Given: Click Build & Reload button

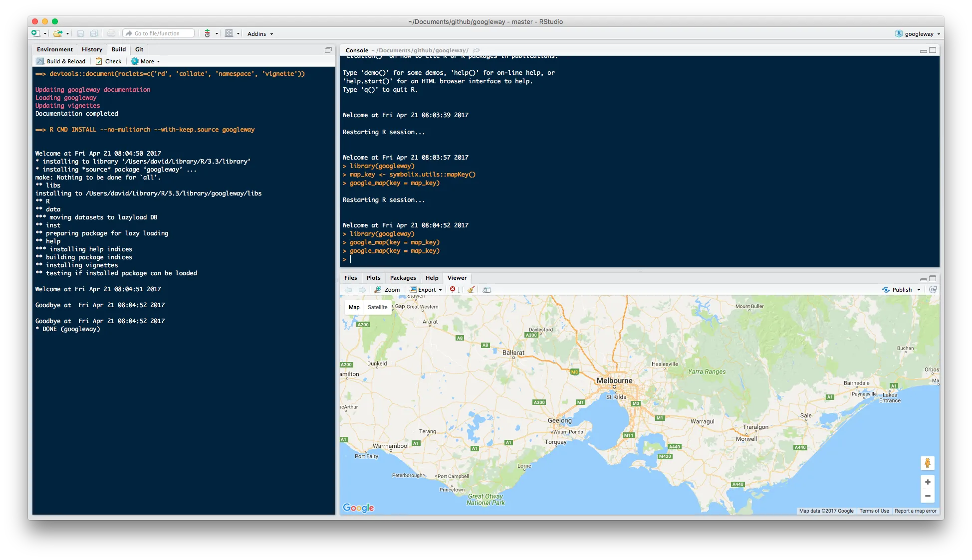Looking at the screenshot, I should click(x=61, y=61).
